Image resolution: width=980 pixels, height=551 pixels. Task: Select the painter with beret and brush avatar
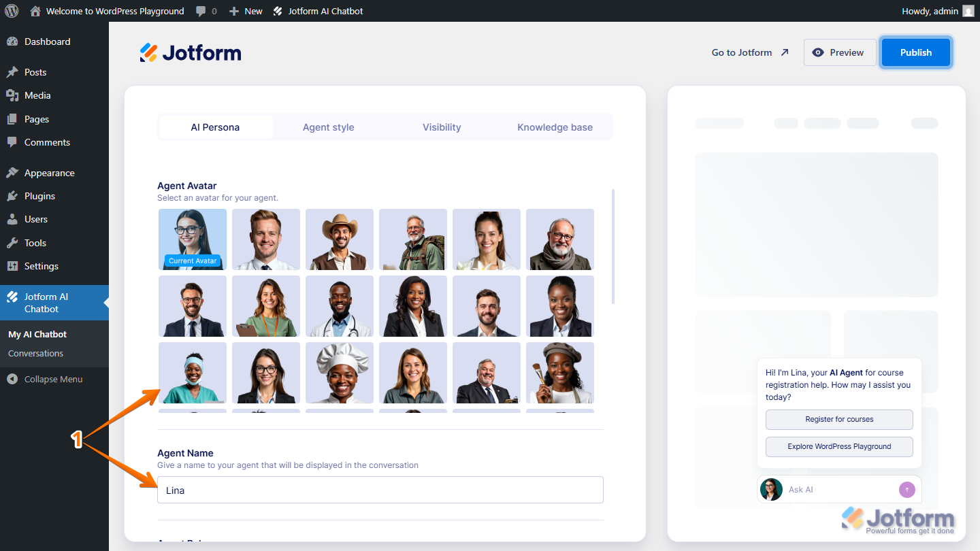click(560, 373)
